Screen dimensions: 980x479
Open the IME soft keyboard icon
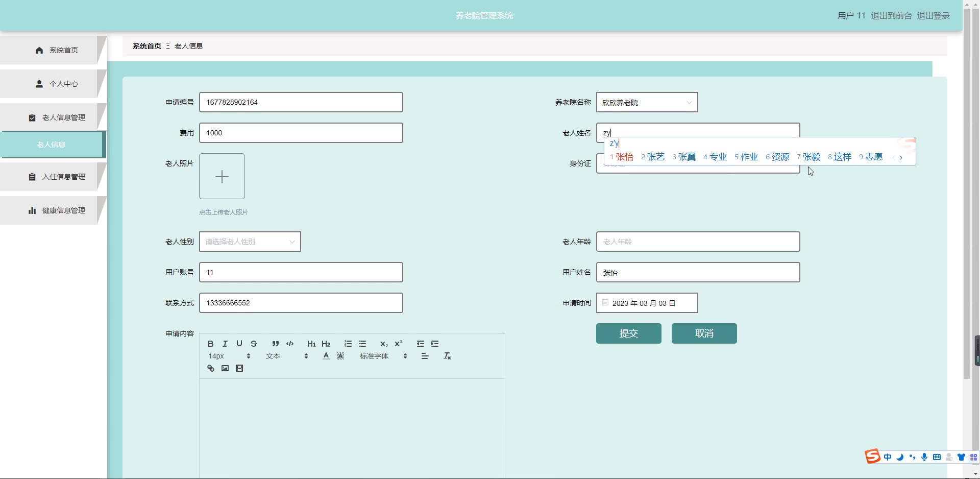(937, 457)
